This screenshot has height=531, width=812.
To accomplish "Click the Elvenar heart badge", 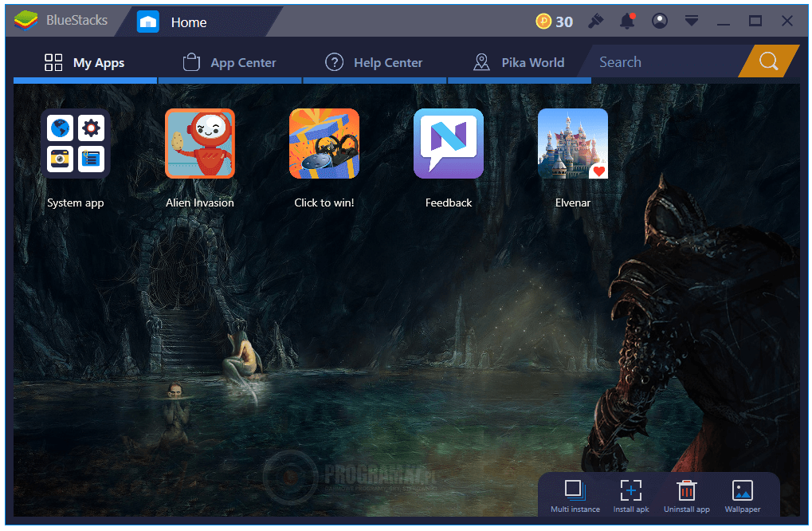I will [598, 171].
